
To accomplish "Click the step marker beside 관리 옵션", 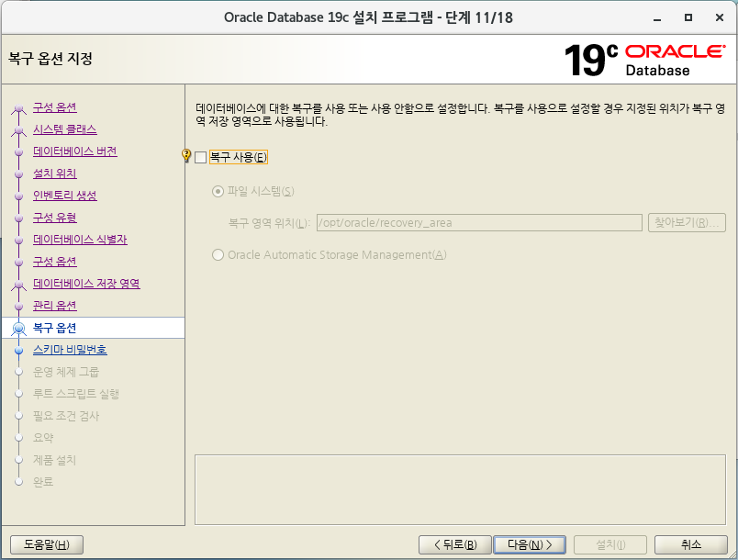I will [x=19, y=307].
